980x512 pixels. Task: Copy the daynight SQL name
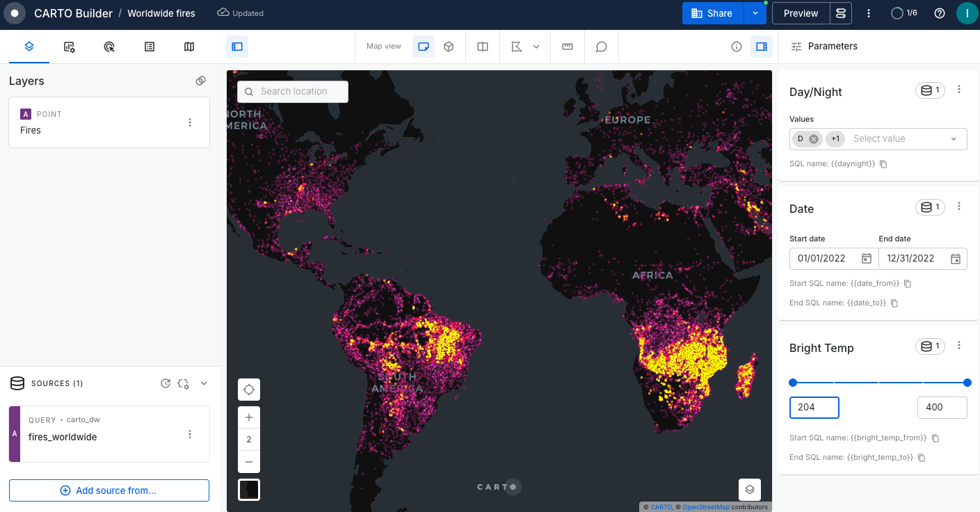tap(883, 164)
